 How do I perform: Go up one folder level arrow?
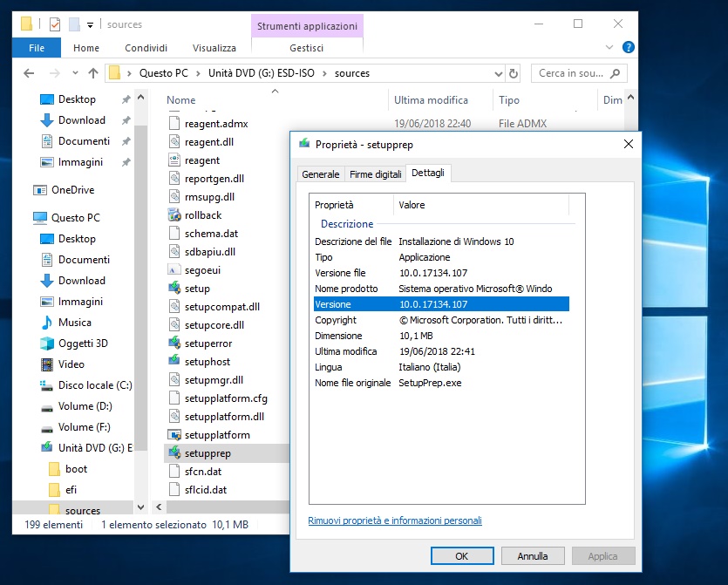tap(93, 73)
